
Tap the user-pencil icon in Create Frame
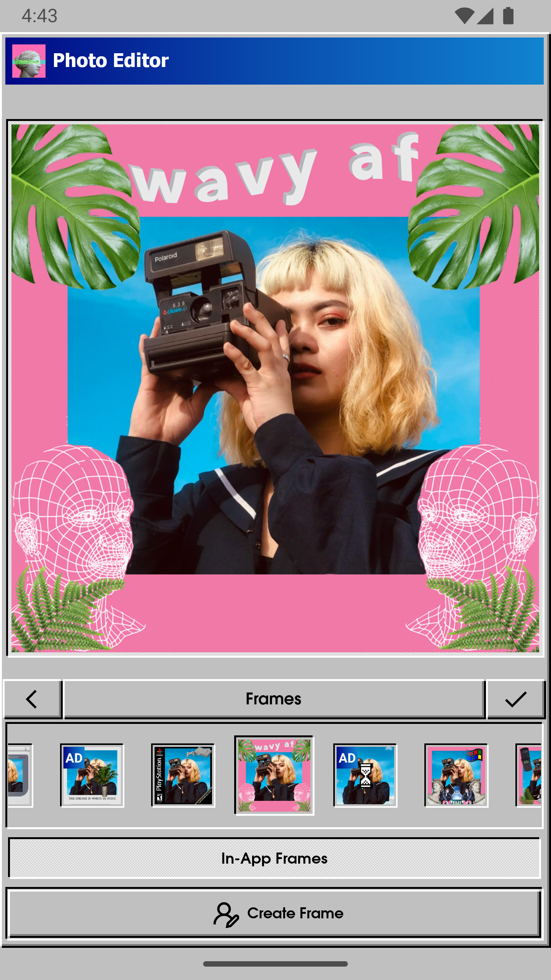(226, 914)
